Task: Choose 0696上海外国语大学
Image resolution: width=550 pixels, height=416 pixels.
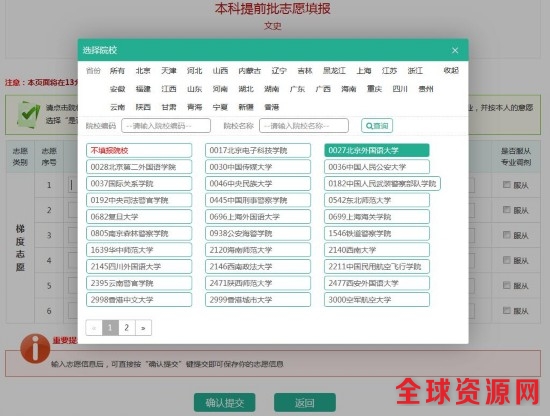Action: pos(258,217)
